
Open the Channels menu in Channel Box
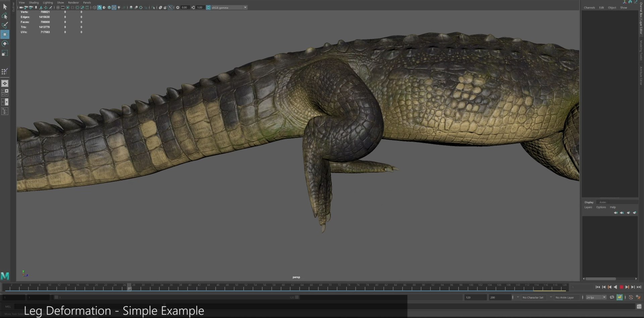point(589,8)
